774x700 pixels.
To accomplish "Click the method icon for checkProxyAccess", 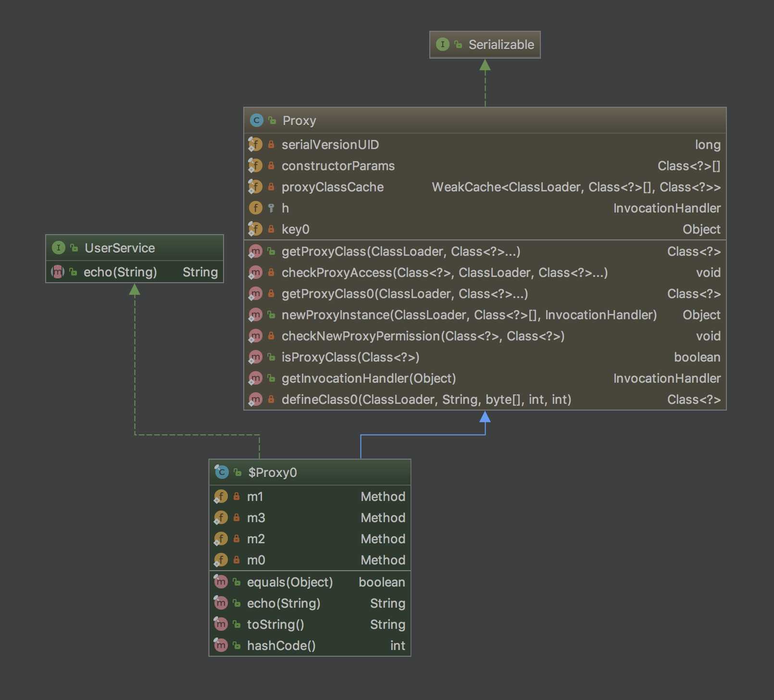I will point(255,272).
